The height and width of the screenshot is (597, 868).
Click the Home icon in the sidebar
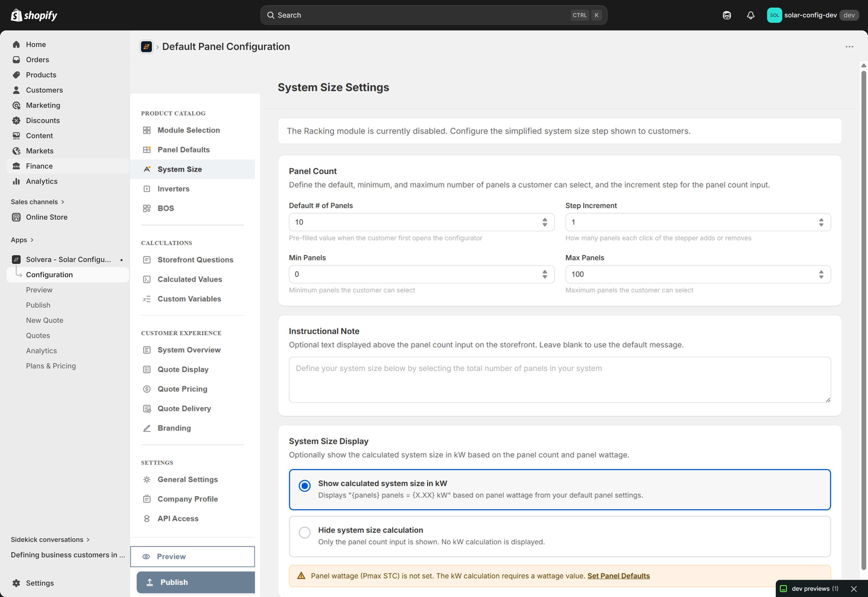tap(16, 45)
